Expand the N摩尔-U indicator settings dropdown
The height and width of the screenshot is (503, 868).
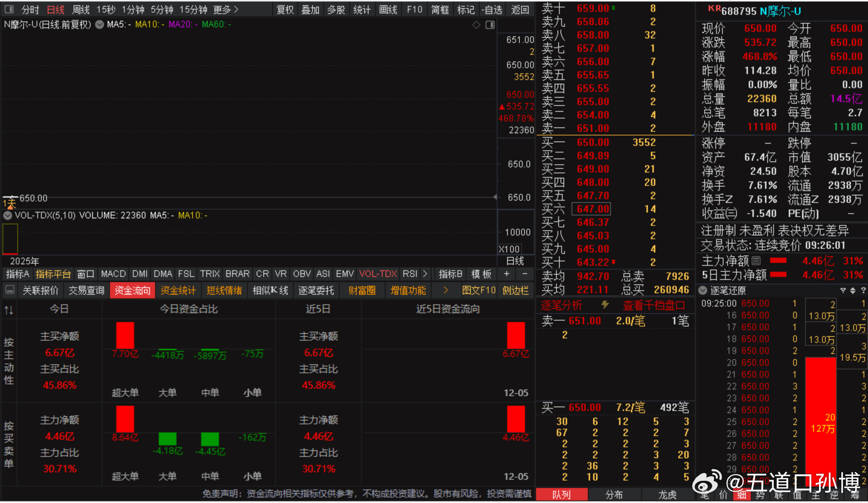(x=99, y=25)
